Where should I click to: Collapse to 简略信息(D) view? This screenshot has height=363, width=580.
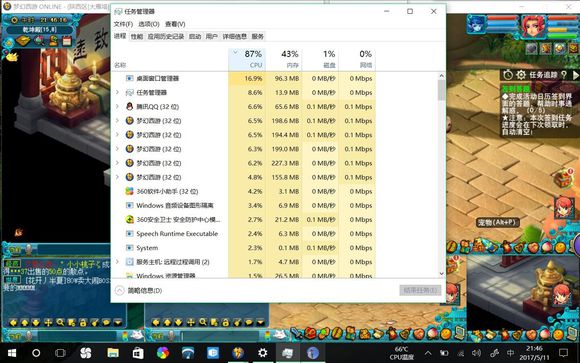(x=139, y=290)
